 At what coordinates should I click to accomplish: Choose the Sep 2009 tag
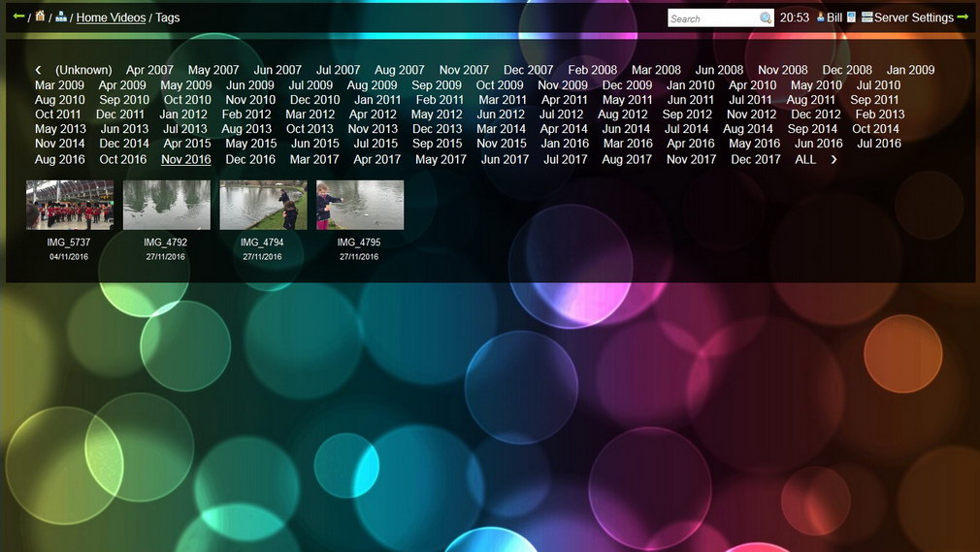point(437,85)
